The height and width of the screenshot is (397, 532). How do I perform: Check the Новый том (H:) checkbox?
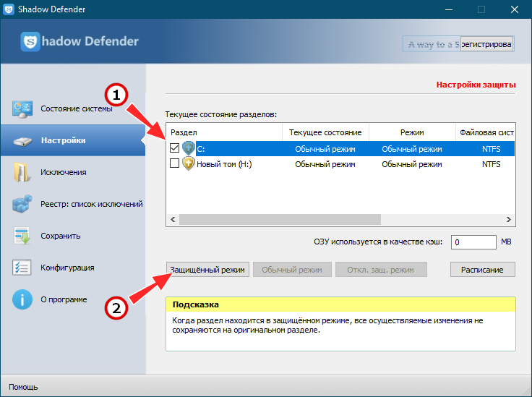[x=174, y=163]
